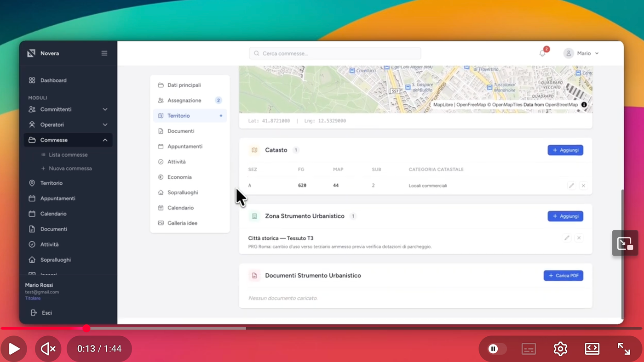Select the Assegnazione tab
Viewport: 644px width, 362px height.
coord(190,100)
